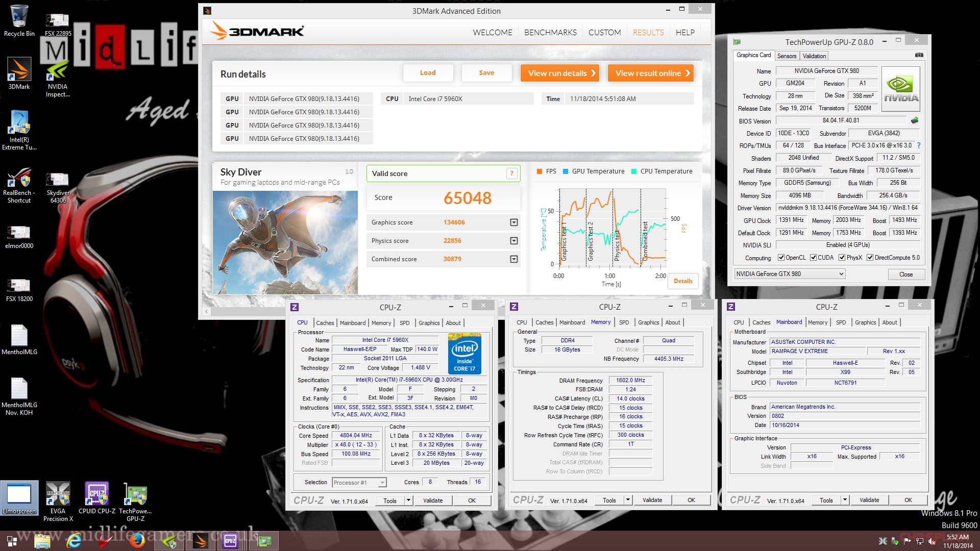Click the Load button in Run details
This screenshot has width=980, height=551.
428,73
